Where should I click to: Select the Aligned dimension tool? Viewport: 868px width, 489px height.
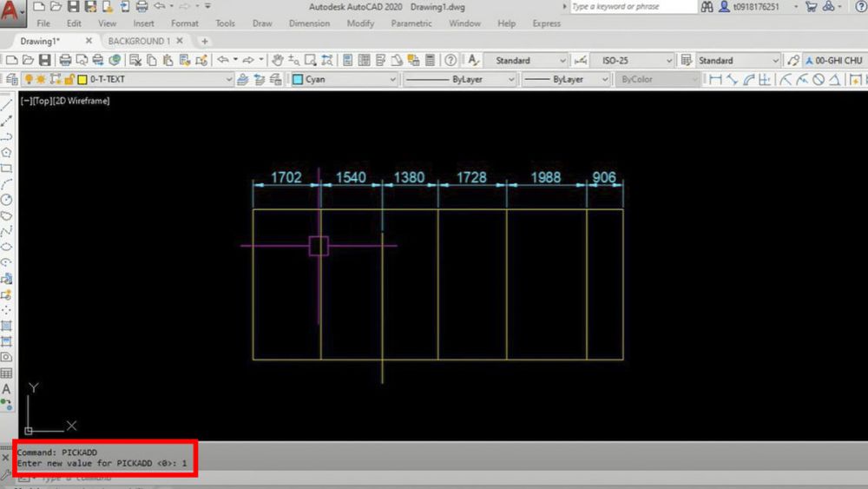click(x=732, y=80)
